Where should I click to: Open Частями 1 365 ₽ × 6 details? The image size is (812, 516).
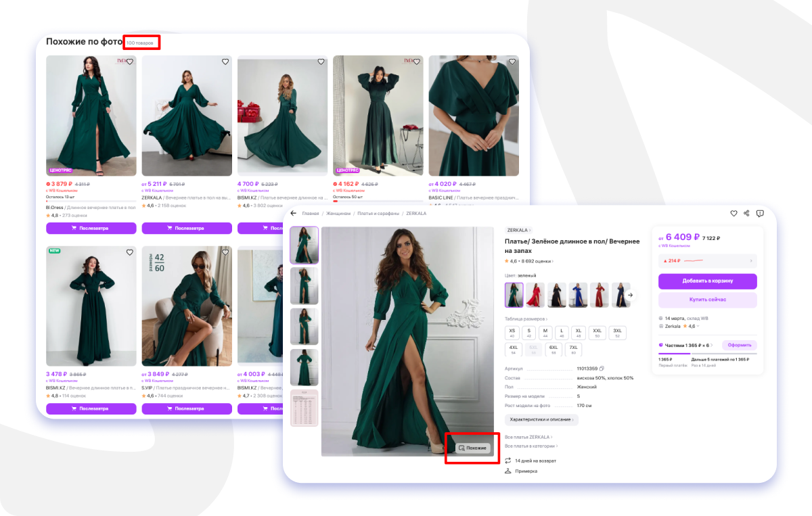[687, 345]
